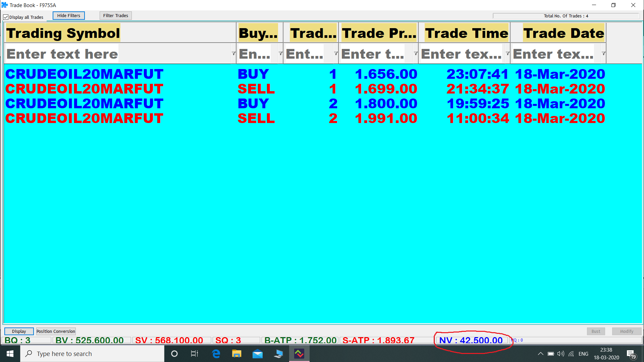Click the Hide Filters button
This screenshot has height=362, width=644.
(69, 16)
